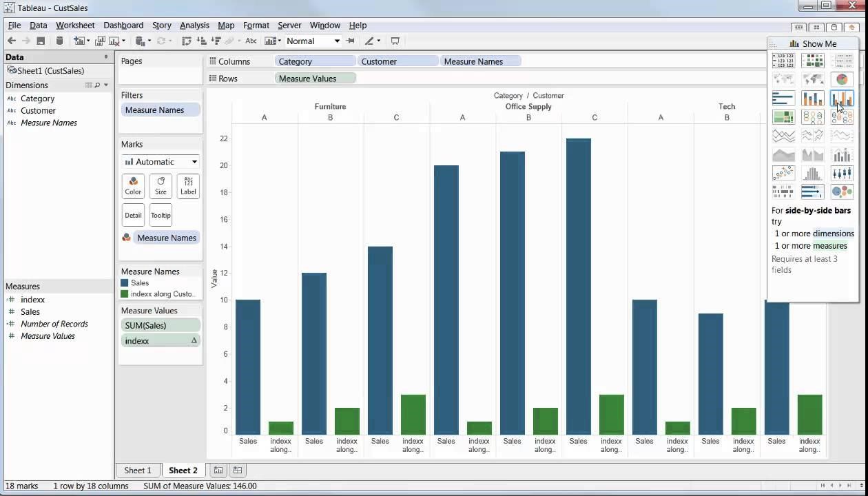Click the Swap rows and columns icon
868x496 pixels.
(187, 41)
